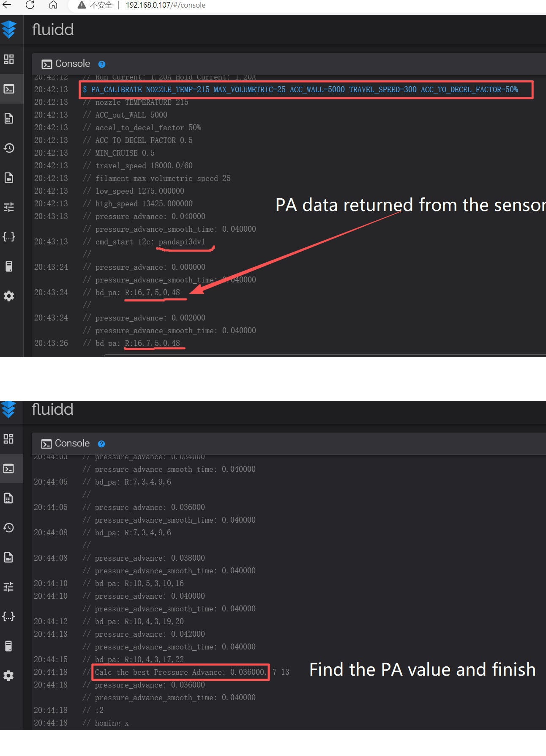Open Settings gear in the bottom sidebar
Screen dimensions: 546x756
(x=8, y=676)
